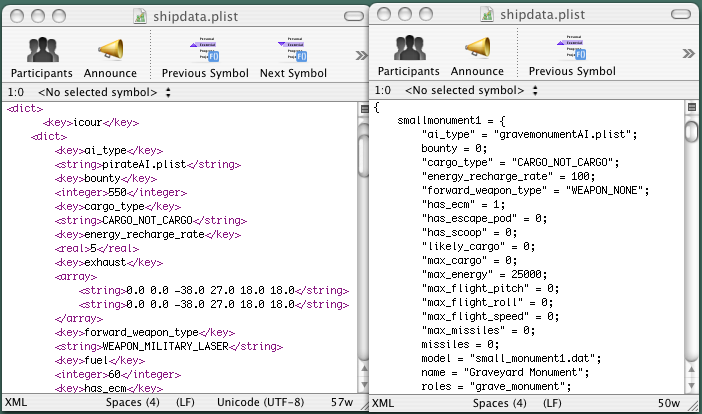Click XML mode in left status bar
Viewport: 702px width, 414px height.
click(x=16, y=403)
